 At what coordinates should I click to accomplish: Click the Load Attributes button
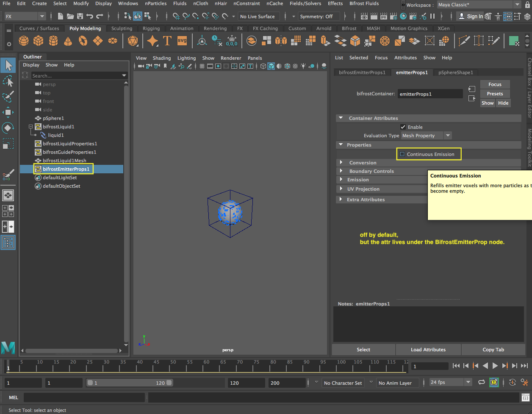click(x=428, y=350)
